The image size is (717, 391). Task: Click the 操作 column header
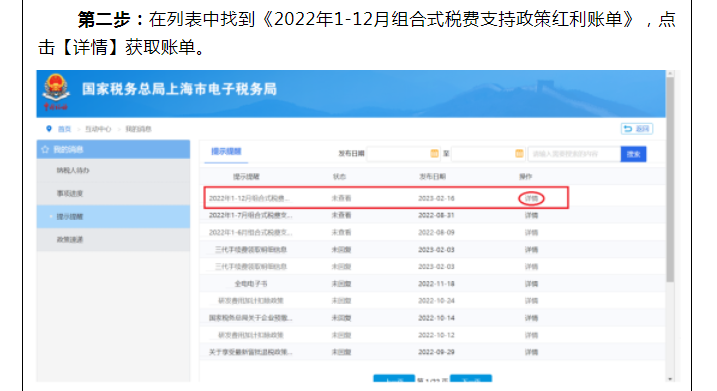[x=525, y=177]
